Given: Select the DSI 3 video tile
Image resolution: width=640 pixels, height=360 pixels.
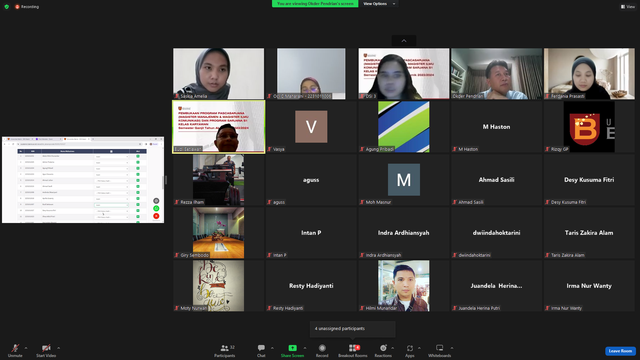Looking at the screenshot, I should 404,73.
